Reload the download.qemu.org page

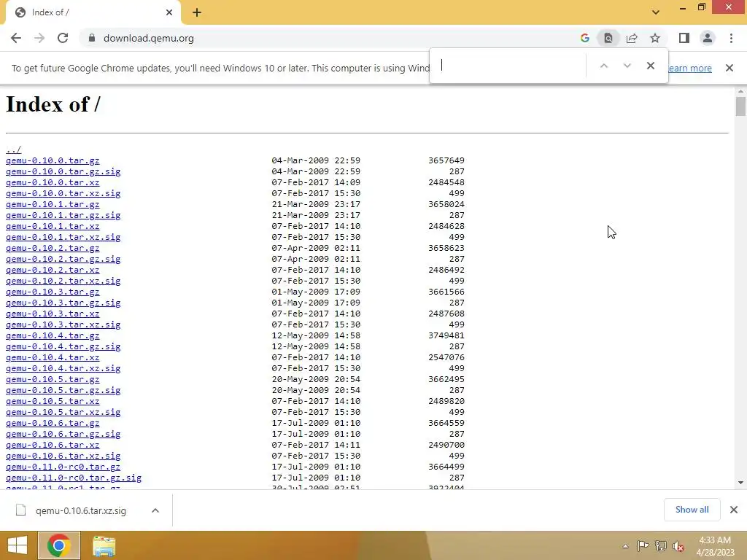click(x=63, y=38)
